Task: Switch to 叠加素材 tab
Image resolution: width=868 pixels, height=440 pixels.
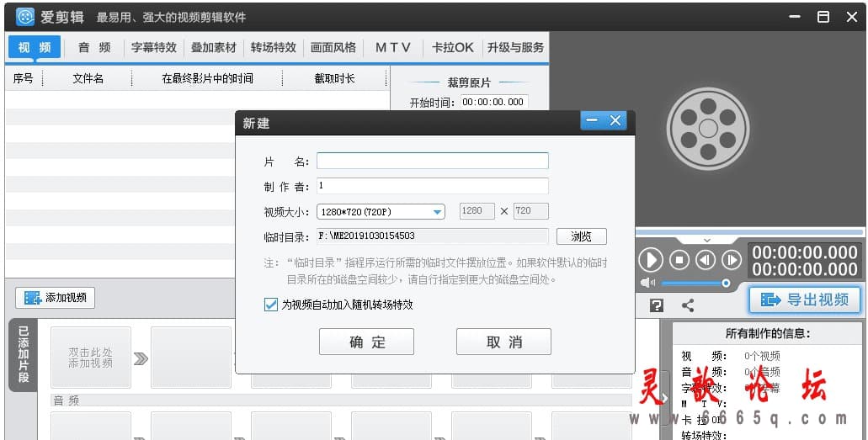Action: [214, 48]
